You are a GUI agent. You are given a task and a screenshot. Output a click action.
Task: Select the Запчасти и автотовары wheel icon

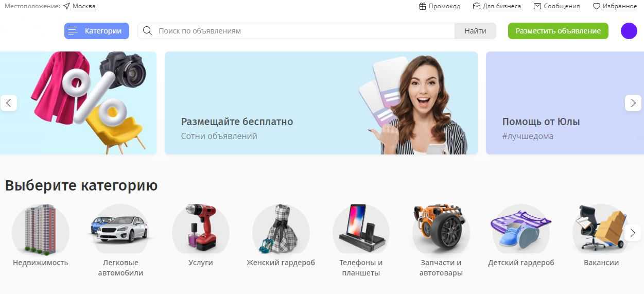pos(441,229)
